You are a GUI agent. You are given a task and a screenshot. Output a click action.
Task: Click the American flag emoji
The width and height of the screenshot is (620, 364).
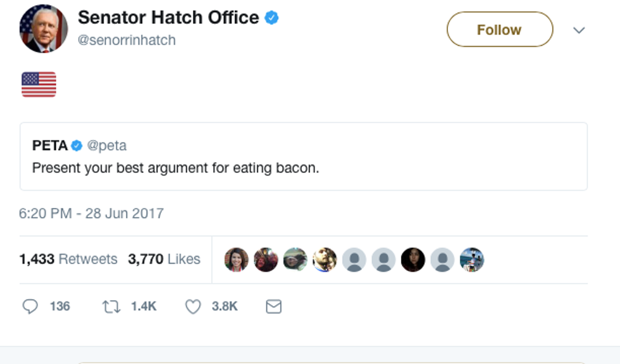point(39,85)
